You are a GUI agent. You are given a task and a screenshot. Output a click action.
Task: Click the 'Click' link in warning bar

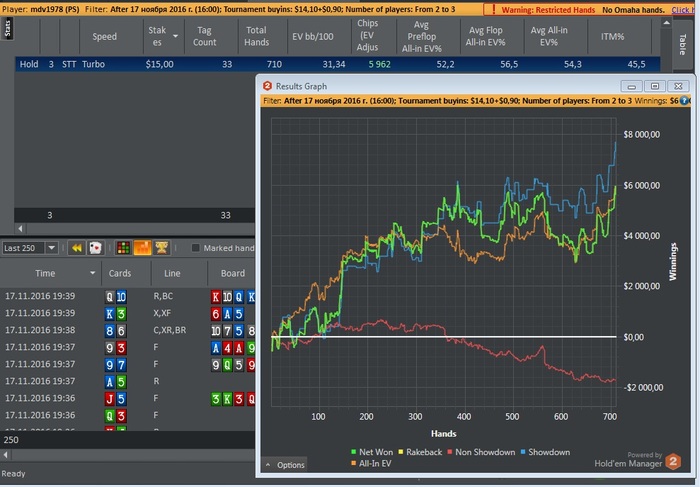(682, 10)
